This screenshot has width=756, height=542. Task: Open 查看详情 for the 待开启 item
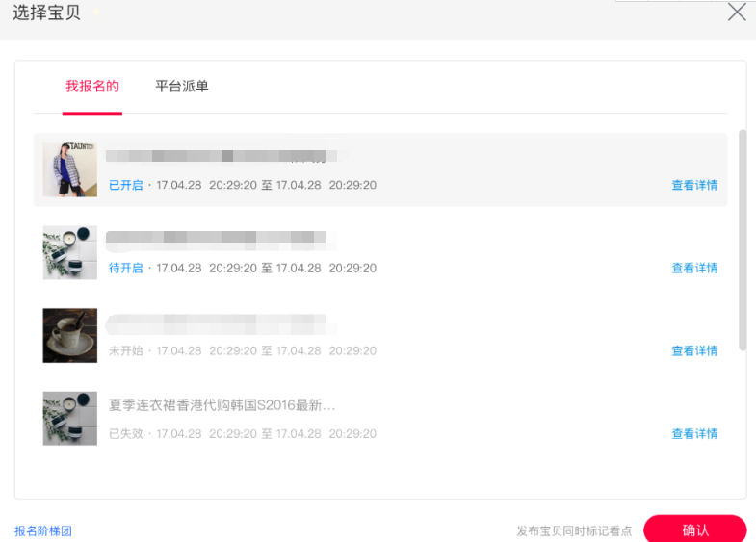coord(694,269)
